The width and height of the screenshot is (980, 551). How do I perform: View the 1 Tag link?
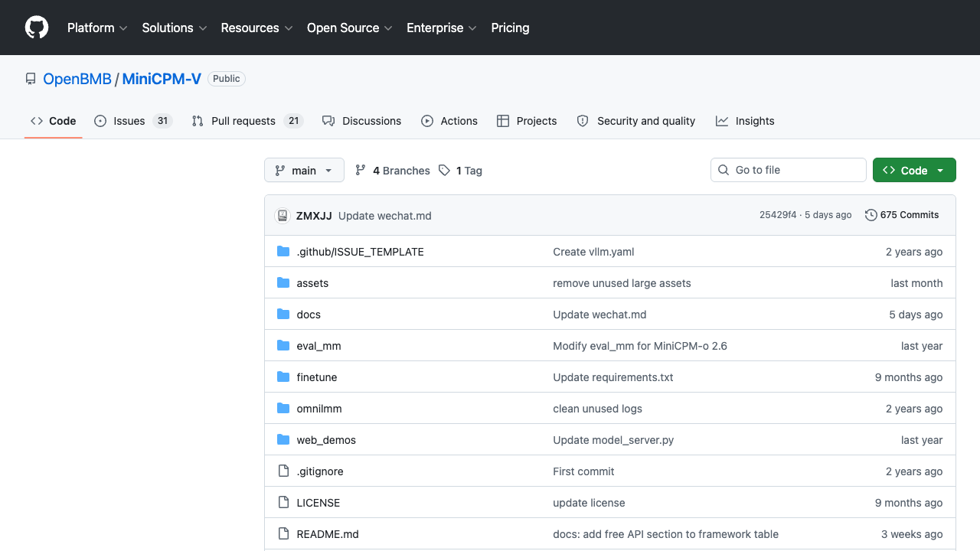click(x=460, y=171)
